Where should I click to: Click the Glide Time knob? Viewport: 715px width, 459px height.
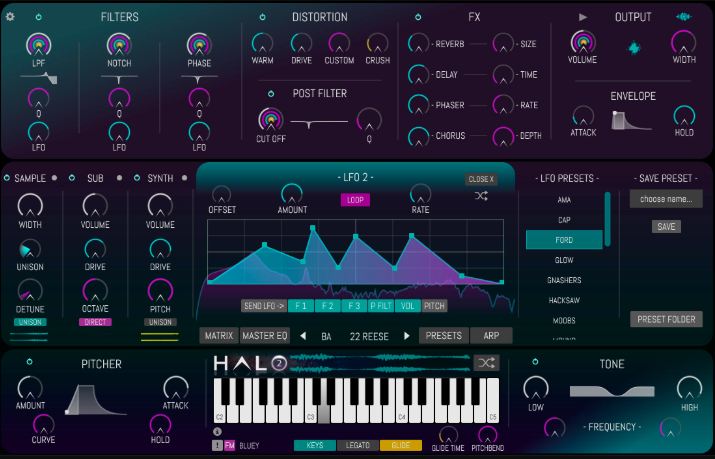pos(448,435)
